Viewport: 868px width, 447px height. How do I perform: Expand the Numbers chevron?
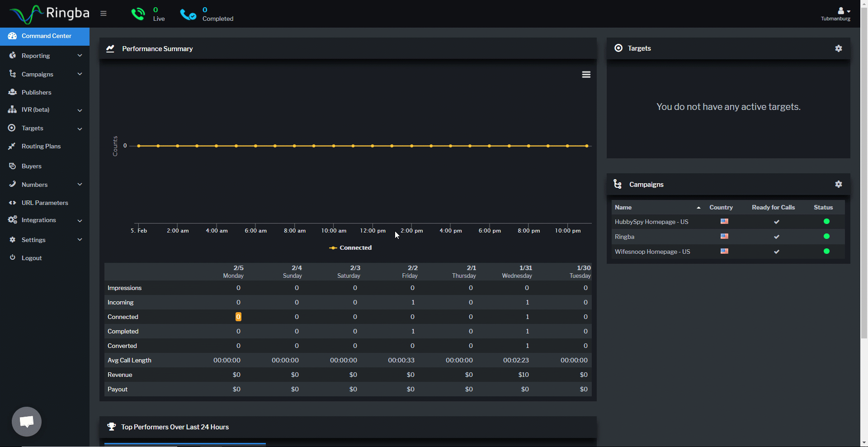pos(80,185)
